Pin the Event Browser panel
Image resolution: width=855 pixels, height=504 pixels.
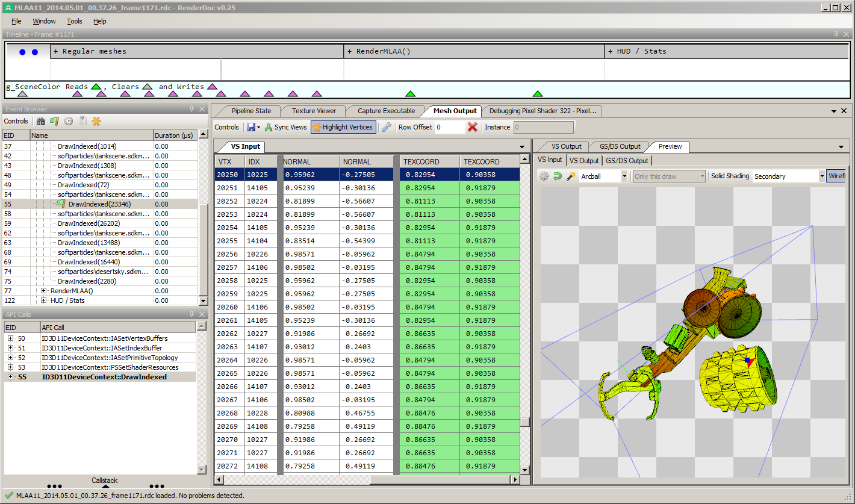(x=192, y=109)
